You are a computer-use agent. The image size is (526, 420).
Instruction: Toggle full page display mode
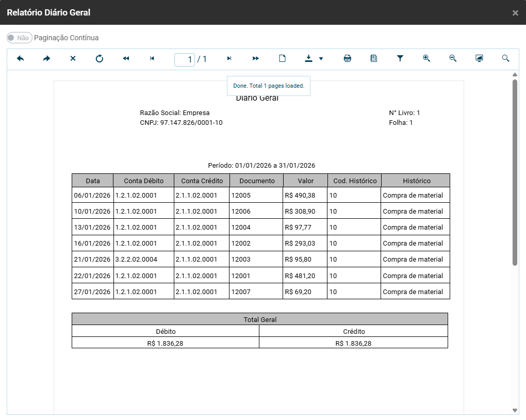480,59
